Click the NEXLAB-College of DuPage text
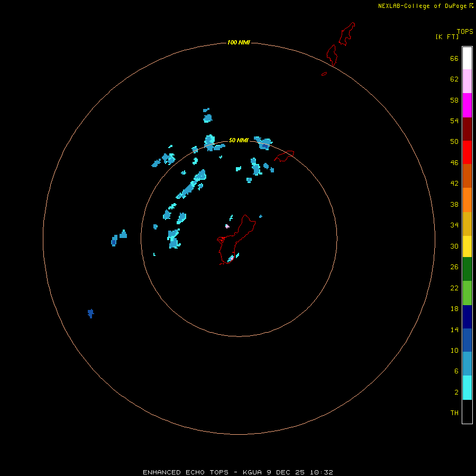Image resolution: width=476 pixels, height=476 pixels. click(423, 6)
